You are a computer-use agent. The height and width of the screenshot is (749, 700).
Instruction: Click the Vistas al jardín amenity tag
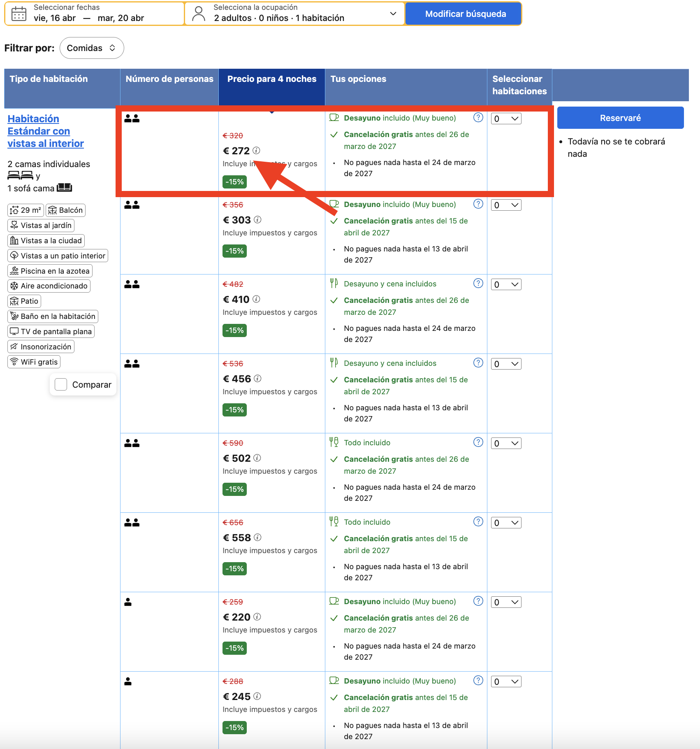[41, 226]
